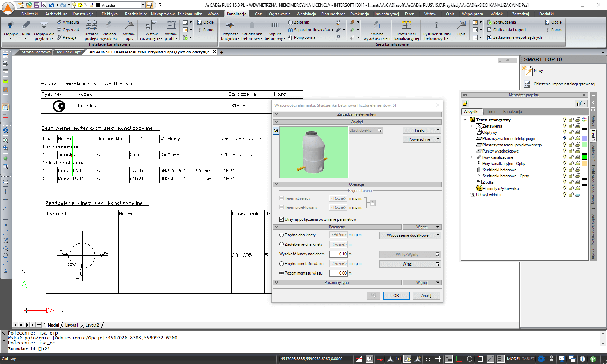607x364 pixels.
Task: Click color swatch for Rury kanalizacyjne
Action: point(584,157)
